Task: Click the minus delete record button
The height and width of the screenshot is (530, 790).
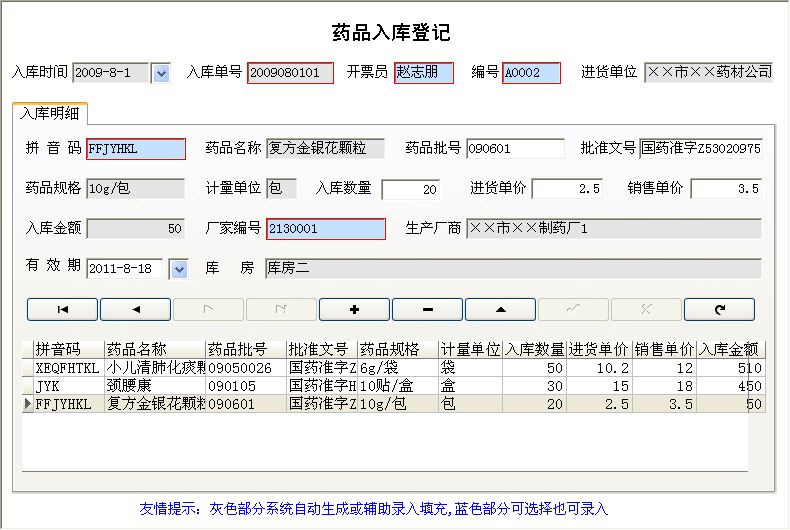Action: pos(428,309)
